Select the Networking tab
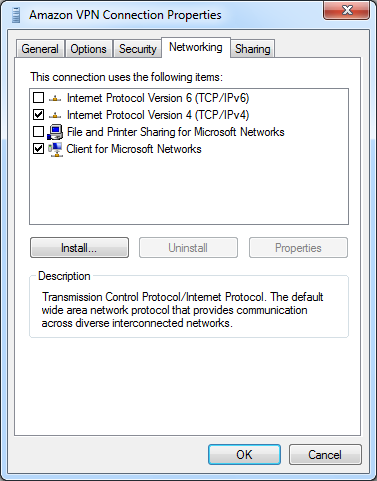 tap(196, 47)
